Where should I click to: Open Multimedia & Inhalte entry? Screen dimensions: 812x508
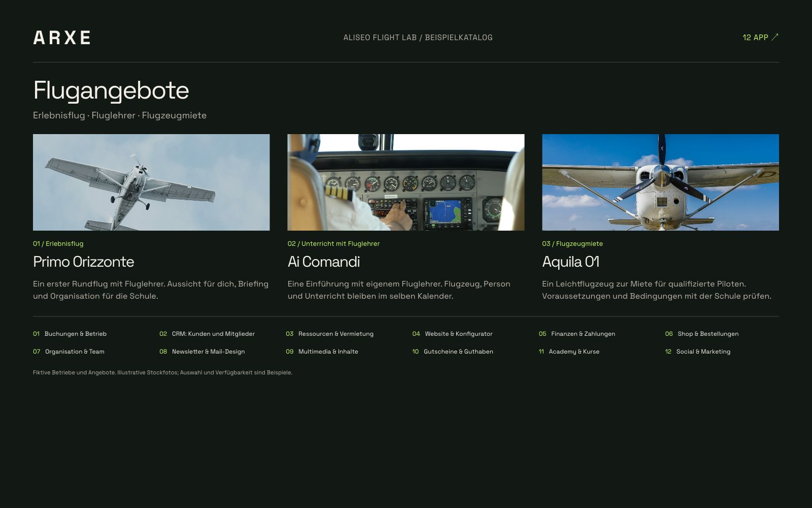point(322,352)
